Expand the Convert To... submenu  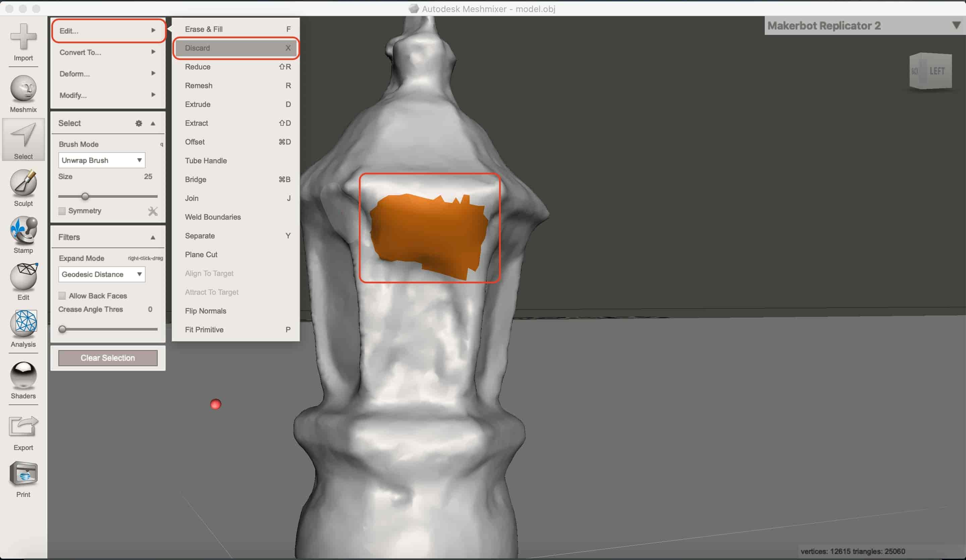[x=108, y=52]
